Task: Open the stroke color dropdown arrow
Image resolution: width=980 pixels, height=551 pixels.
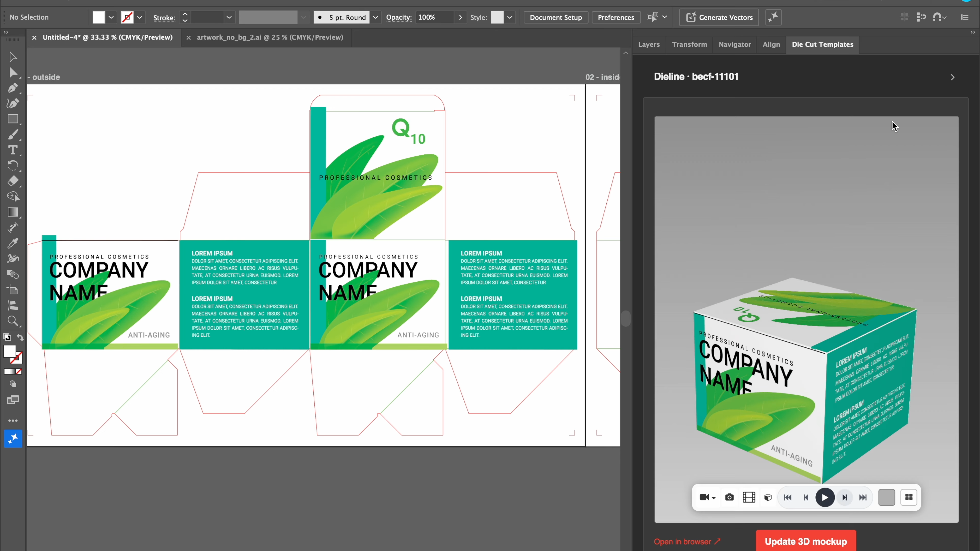Action: [x=140, y=18]
